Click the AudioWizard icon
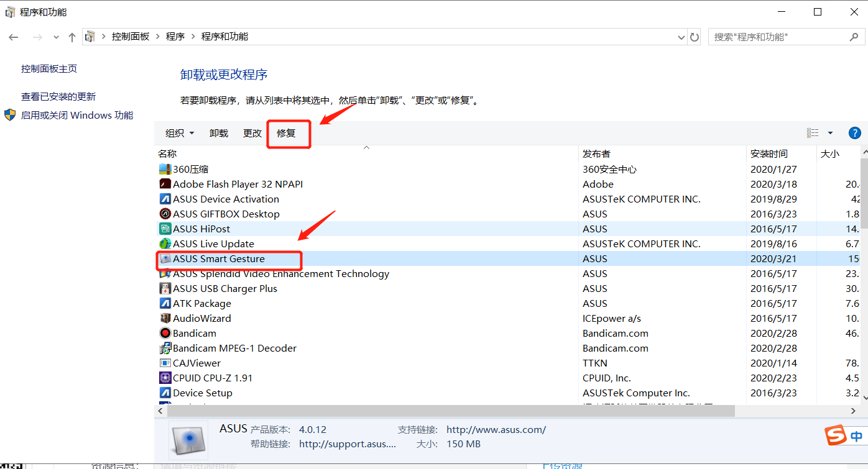 (165, 318)
